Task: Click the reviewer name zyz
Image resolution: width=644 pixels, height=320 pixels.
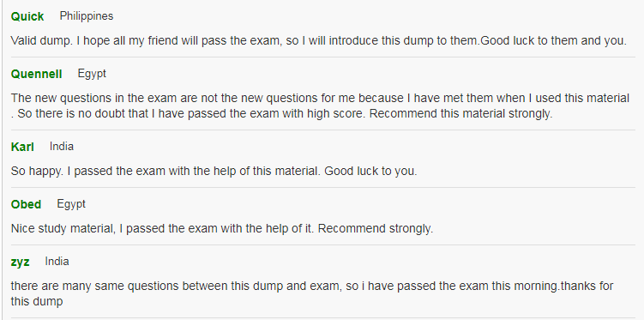Action: [x=20, y=262]
